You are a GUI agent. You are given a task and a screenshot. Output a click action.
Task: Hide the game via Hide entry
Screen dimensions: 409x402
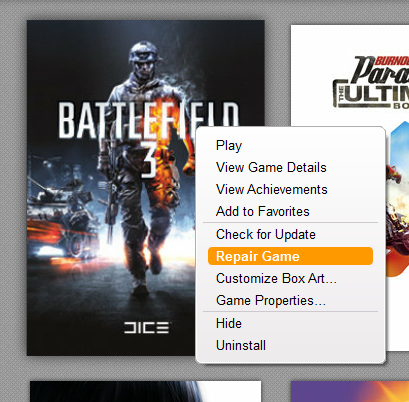click(229, 323)
